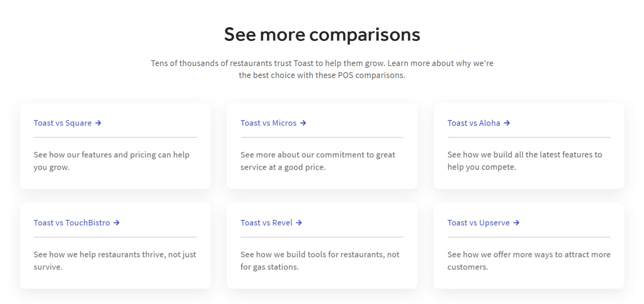Click the description under Toast vs Revel
Screen dimensions: 644x304
(319, 260)
